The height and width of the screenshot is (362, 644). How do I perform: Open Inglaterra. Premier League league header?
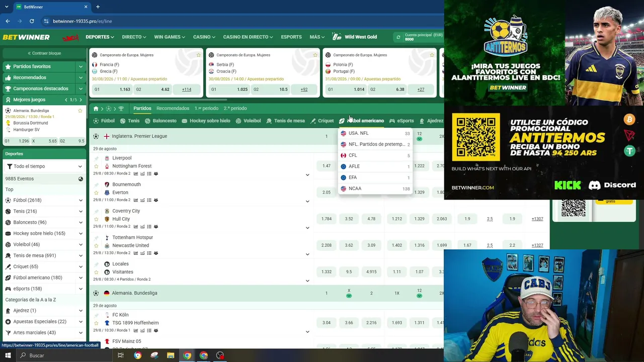(139, 136)
